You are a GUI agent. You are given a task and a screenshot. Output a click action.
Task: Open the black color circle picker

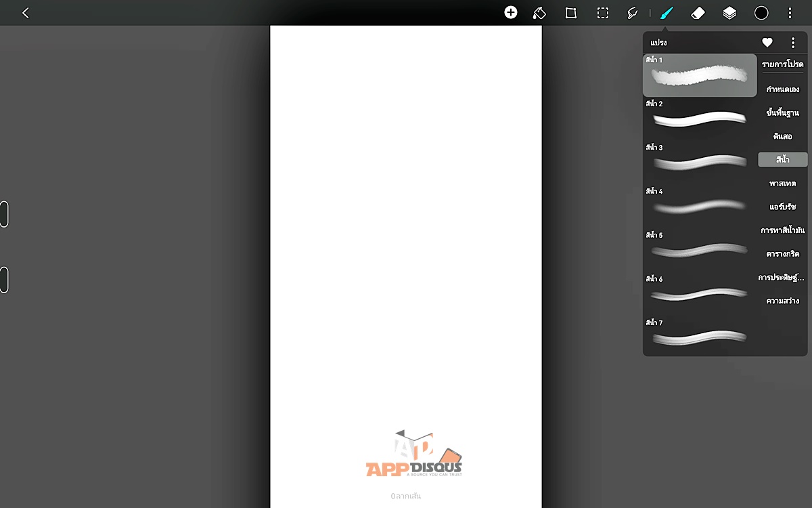[761, 13]
